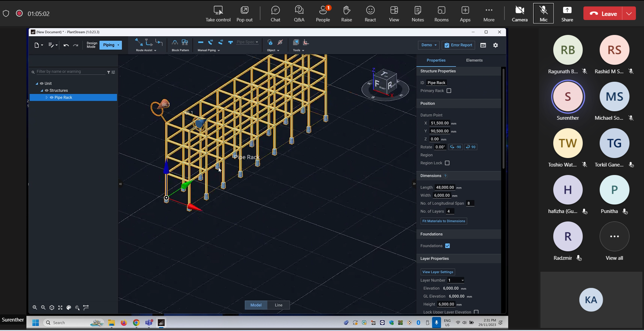
Task: Click Fit Materials to Dimensions button
Action: (x=444, y=221)
